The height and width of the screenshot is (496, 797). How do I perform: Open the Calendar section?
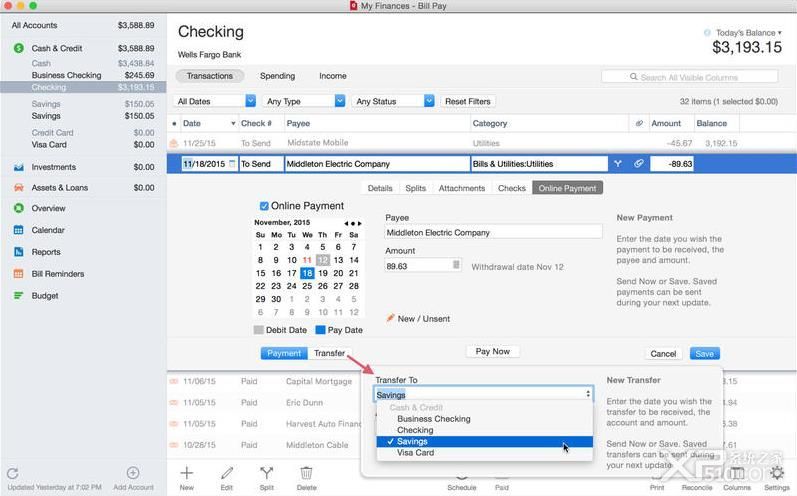point(48,230)
